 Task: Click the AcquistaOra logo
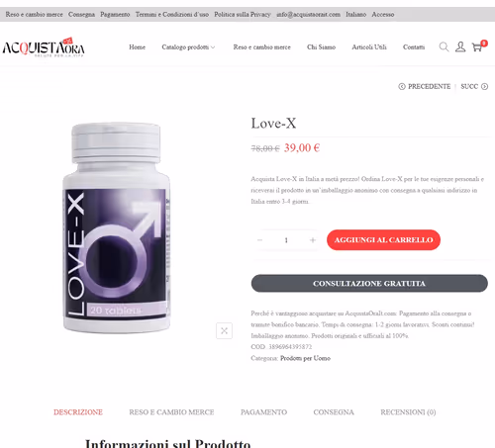coord(44,47)
